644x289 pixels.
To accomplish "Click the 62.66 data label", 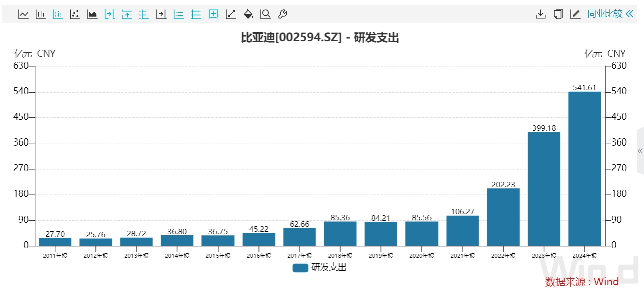I will pyautogui.click(x=300, y=224).
